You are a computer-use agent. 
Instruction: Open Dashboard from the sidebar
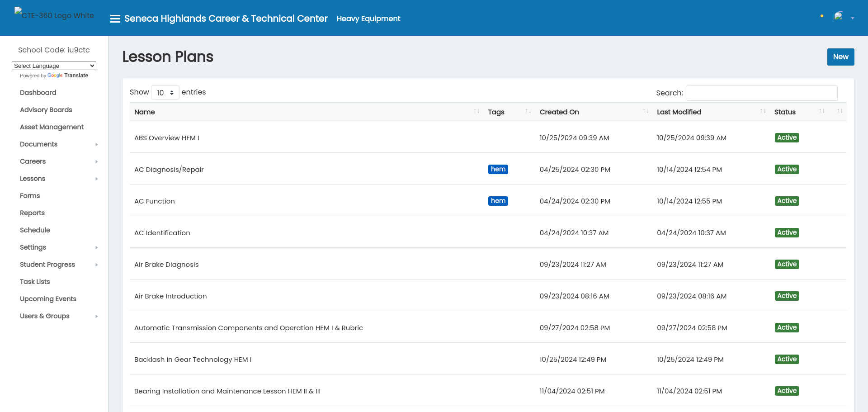tap(38, 93)
